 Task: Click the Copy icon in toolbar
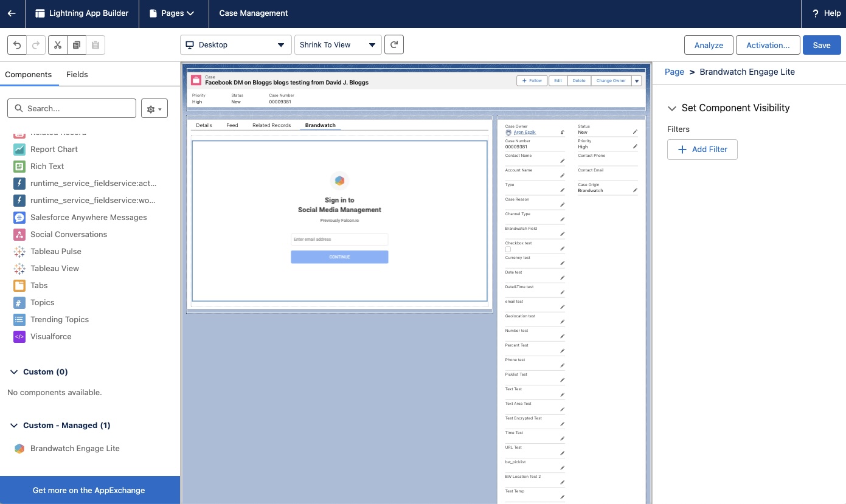coord(77,45)
